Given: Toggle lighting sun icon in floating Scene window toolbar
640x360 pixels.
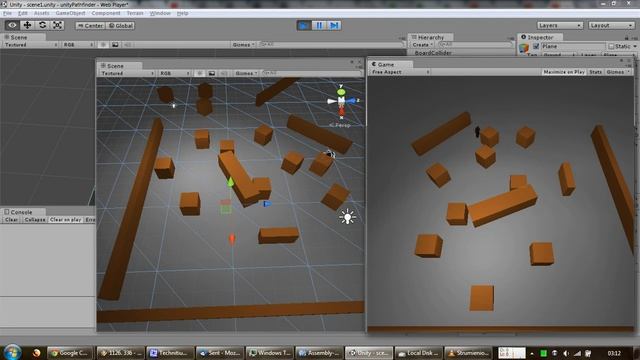Looking at the screenshot, I should 199,73.
